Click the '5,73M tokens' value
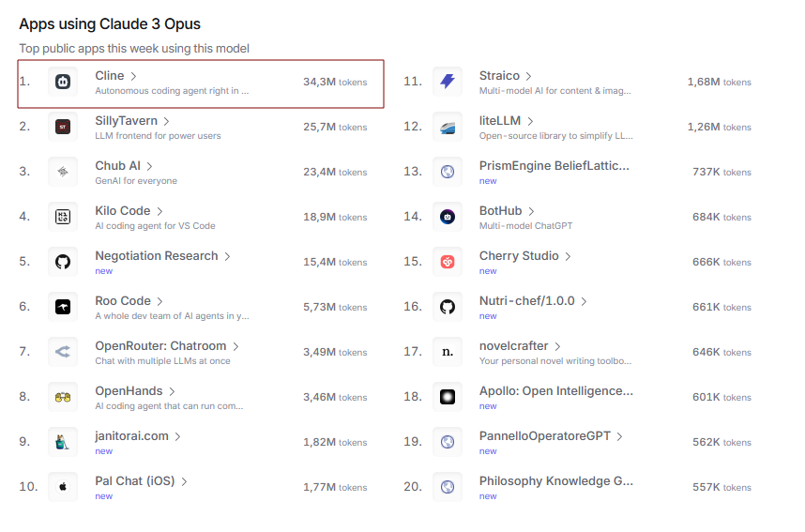 (335, 307)
